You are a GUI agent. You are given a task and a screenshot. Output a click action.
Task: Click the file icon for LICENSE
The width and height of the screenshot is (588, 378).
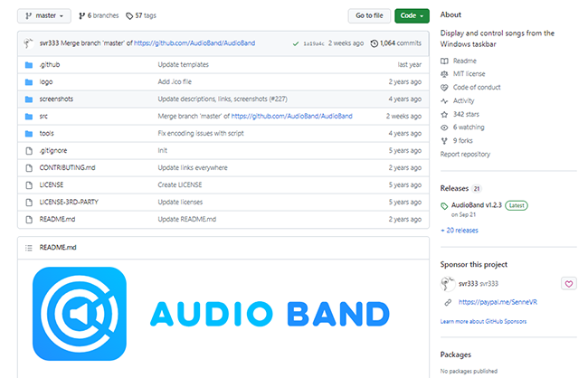pos(29,185)
